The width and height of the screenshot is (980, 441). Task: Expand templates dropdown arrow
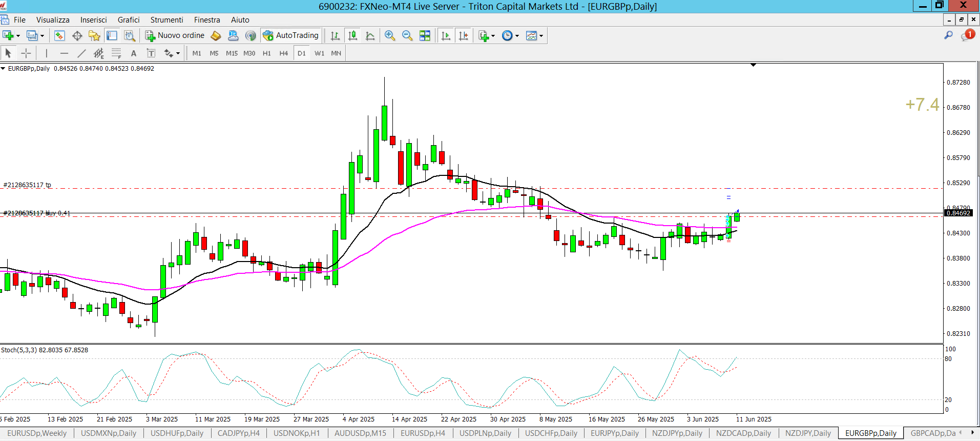pos(541,36)
